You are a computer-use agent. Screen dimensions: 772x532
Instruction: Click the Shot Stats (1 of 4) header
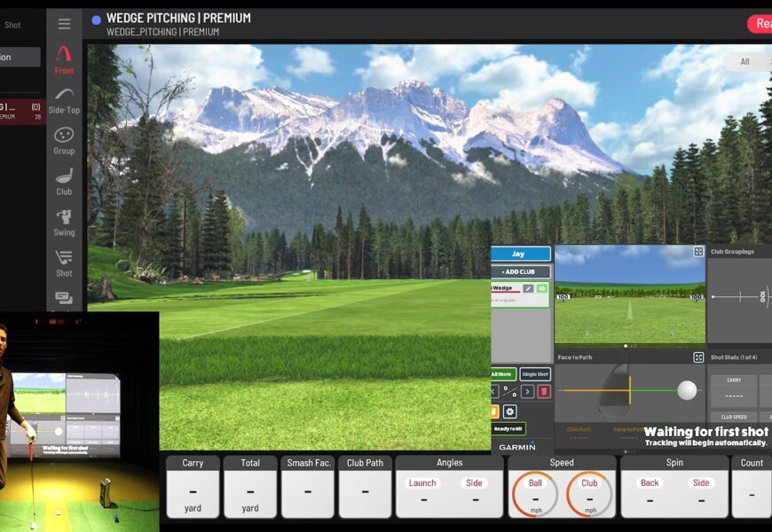coord(734,357)
